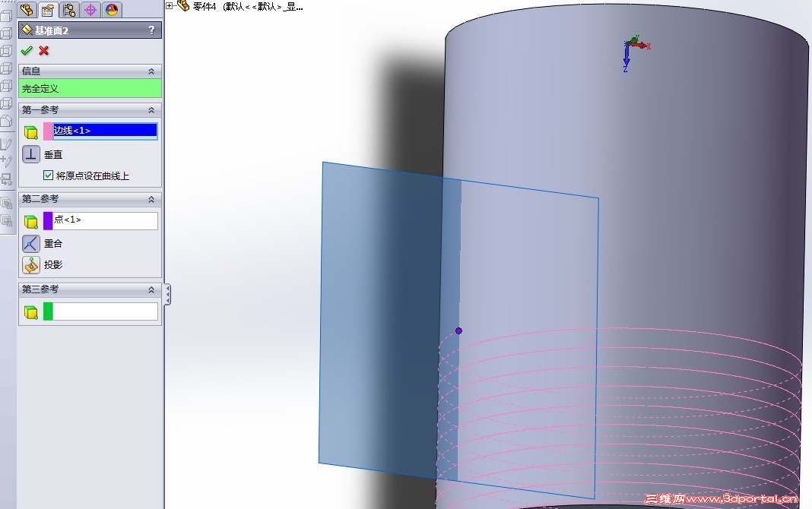Toggle the 重合 coincident constraint button
812x509 pixels.
tap(31, 244)
